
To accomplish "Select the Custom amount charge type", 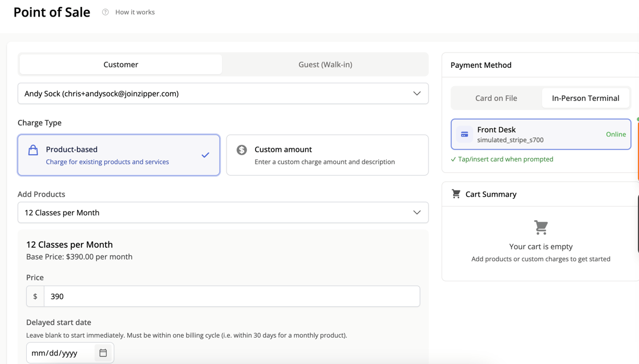I will [x=327, y=155].
